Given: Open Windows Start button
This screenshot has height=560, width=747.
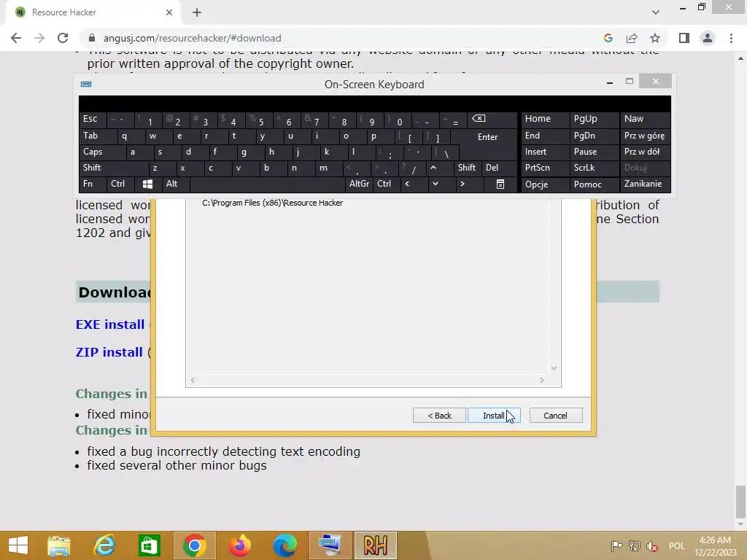Looking at the screenshot, I should pos(18,545).
